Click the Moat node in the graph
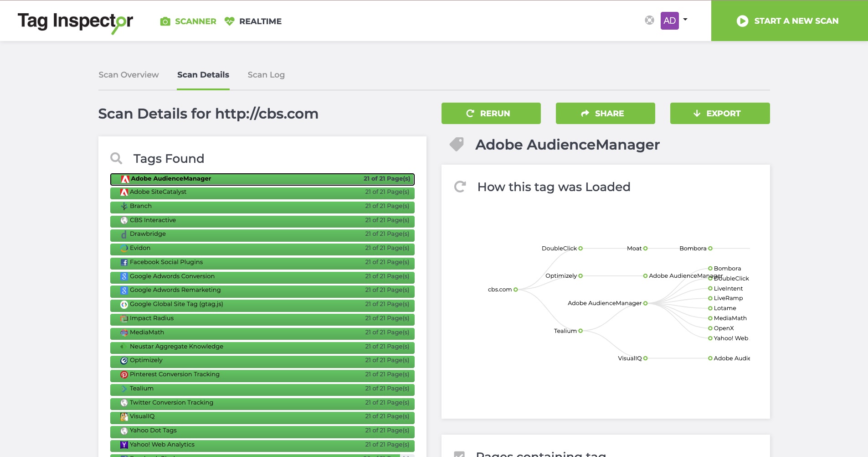 click(646, 249)
